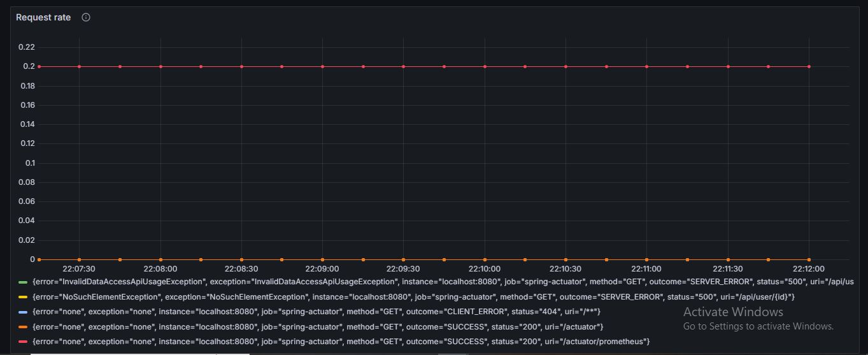The width and height of the screenshot is (868, 355).
Task: Isolate the status 404 uri /** series via its legend label
Action: (317, 312)
